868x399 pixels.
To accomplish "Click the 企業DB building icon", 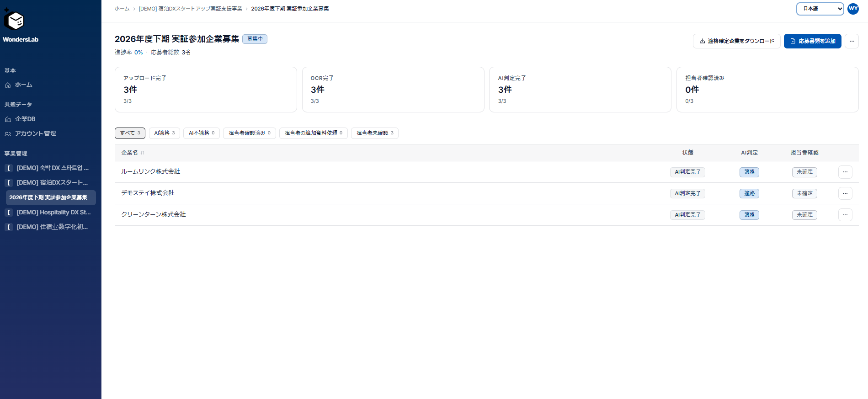I will (x=8, y=119).
